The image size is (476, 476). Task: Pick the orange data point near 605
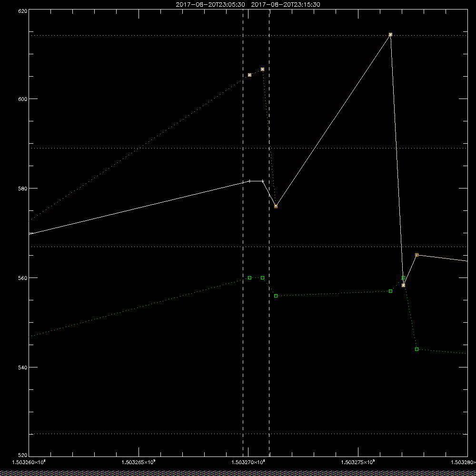249,75
